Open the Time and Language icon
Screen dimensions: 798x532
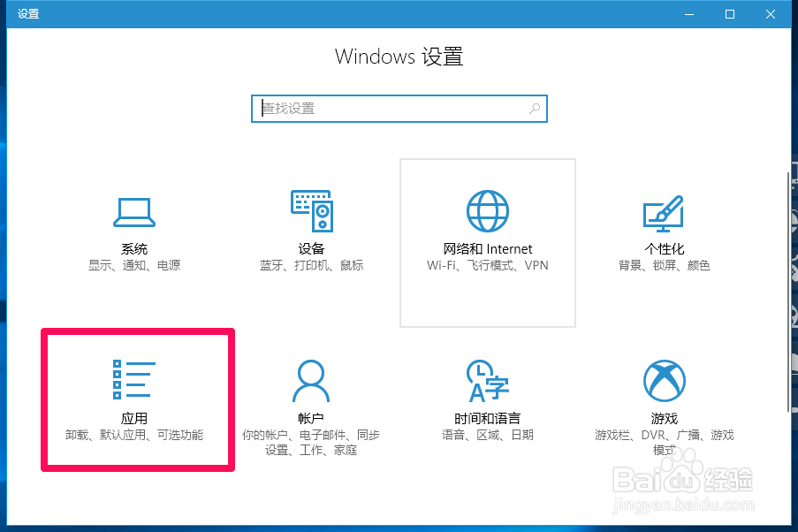coord(488,380)
